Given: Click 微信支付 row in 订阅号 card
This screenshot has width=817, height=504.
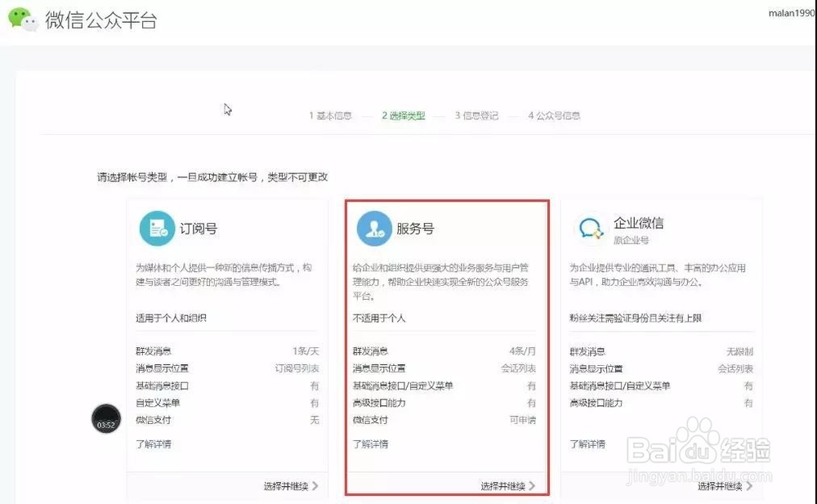Looking at the screenshot, I should 227,420.
